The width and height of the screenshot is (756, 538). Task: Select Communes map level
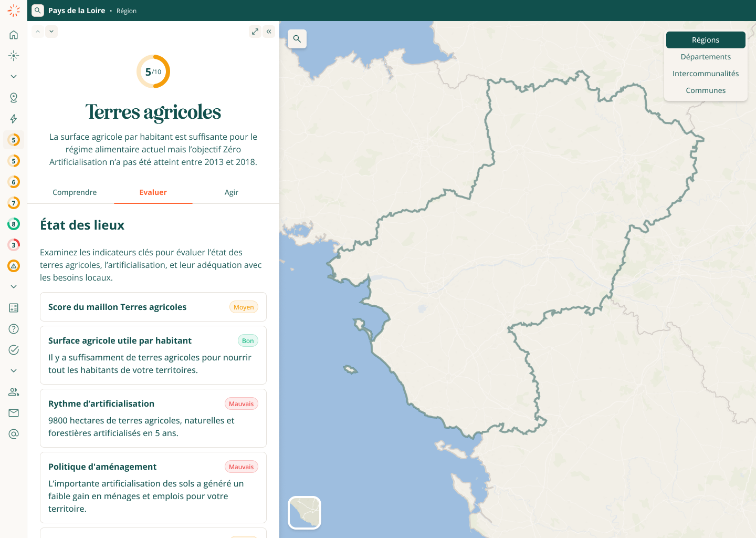pyautogui.click(x=706, y=90)
